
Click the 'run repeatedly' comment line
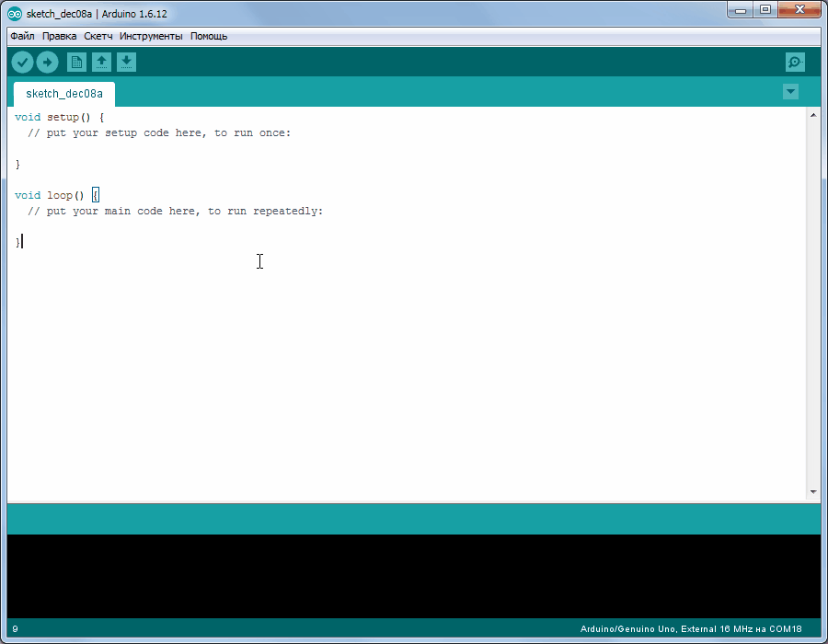click(x=175, y=212)
